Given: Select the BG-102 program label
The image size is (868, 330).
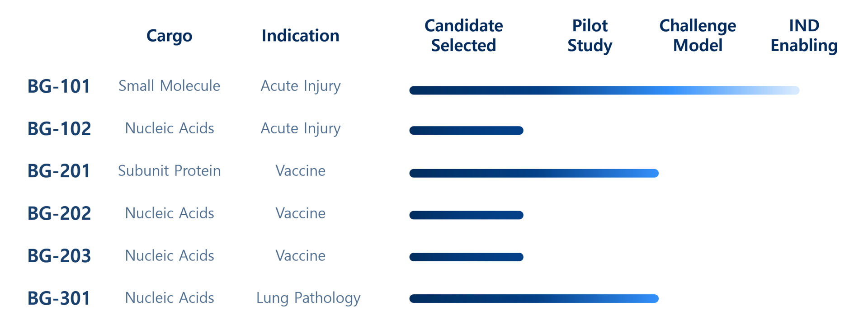Looking at the screenshot, I should coord(59,129).
